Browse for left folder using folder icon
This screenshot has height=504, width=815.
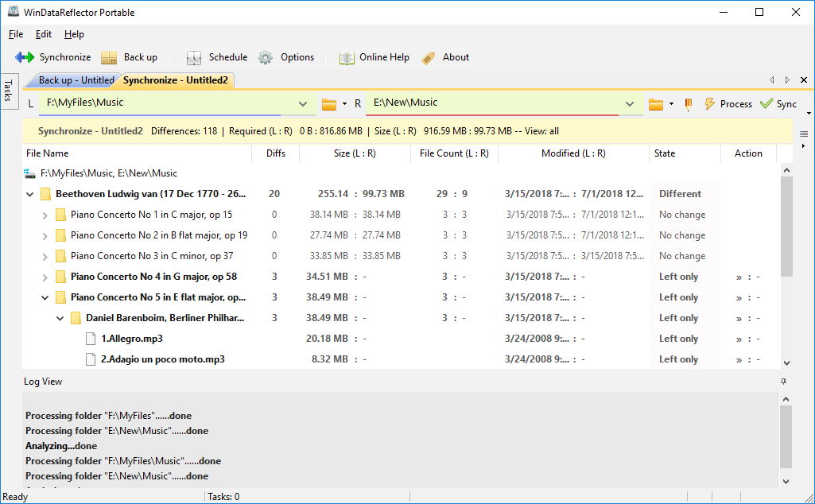[x=329, y=104]
